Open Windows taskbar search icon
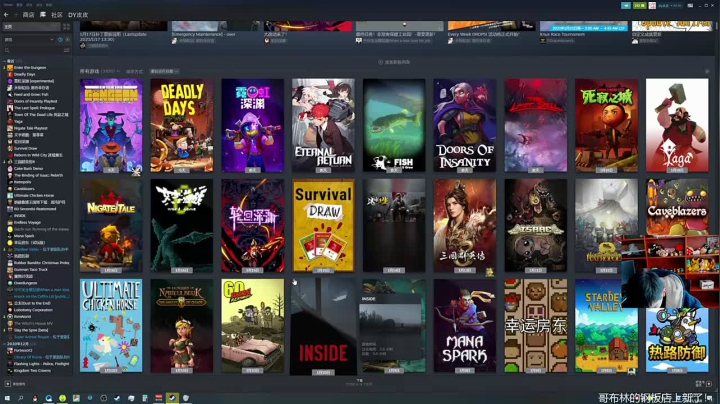 coord(21,398)
